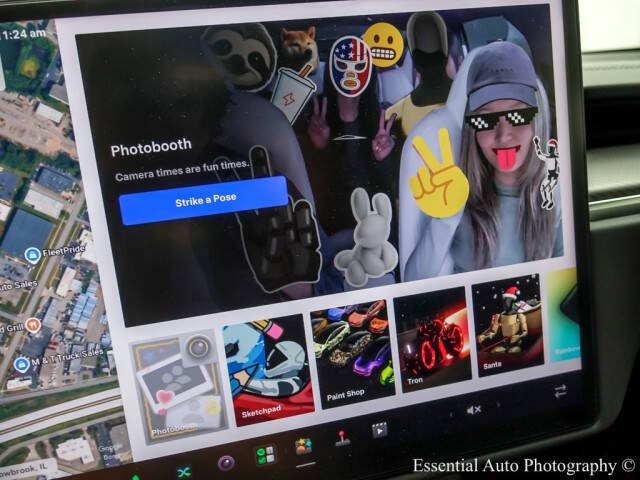The width and height of the screenshot is (640, 480).
Task: Launch Arcade via the joystick icon
Action: (342, 439)
